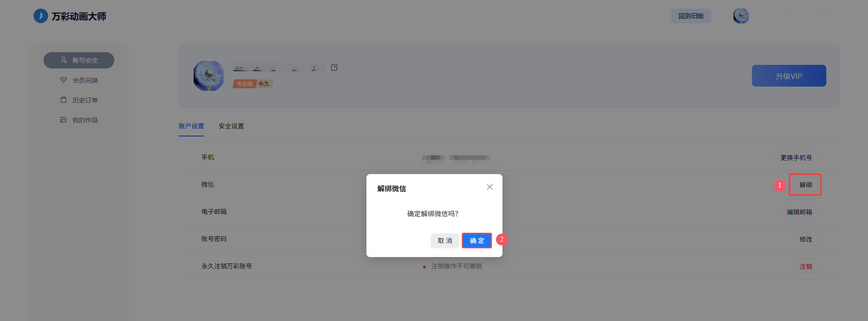Click the 万彩动画大师 logo icon
This screenshot has width=868, height=321.
(41, 16)
